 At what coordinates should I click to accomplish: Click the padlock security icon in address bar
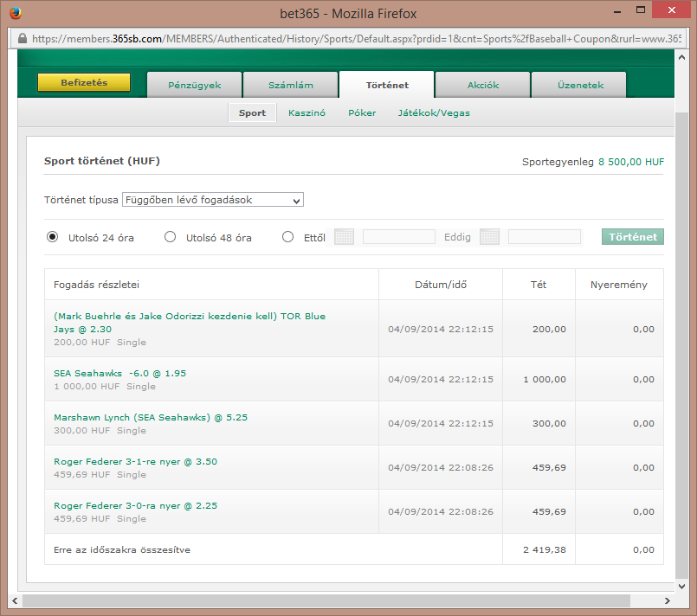click(x=23, y=39)
